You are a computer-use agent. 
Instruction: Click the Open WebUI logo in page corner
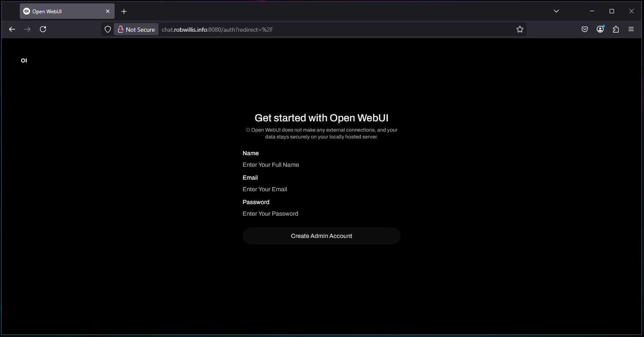[x=24, y=60]
